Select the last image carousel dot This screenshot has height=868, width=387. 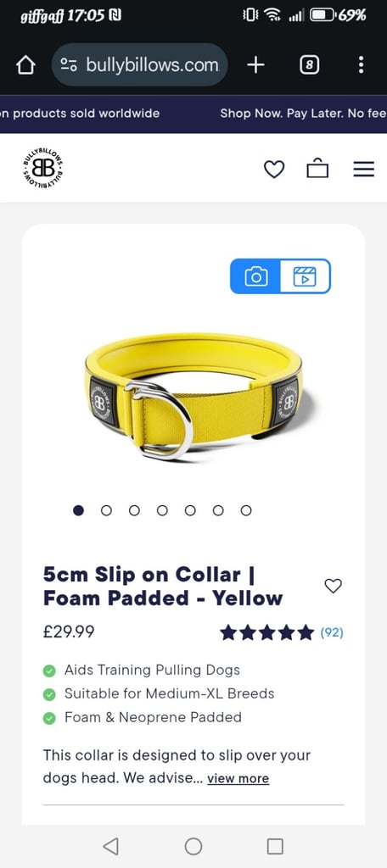[x=246, y=510]
